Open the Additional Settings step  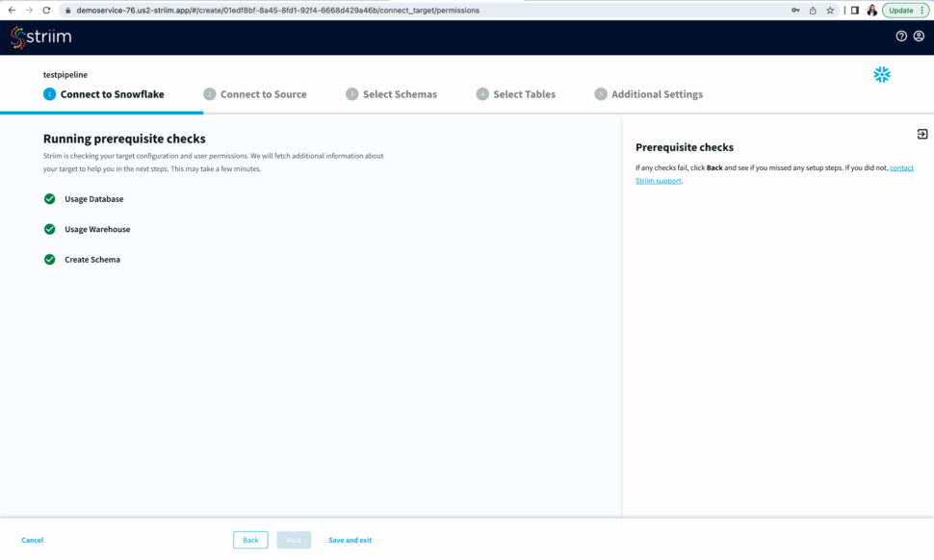click(x=657, y=94)
